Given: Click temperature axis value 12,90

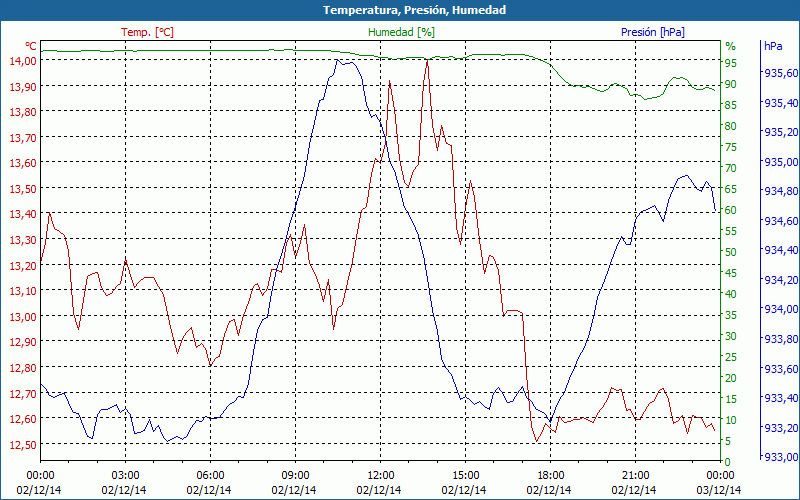Looking at the screenshot, I should click(23, 342).
